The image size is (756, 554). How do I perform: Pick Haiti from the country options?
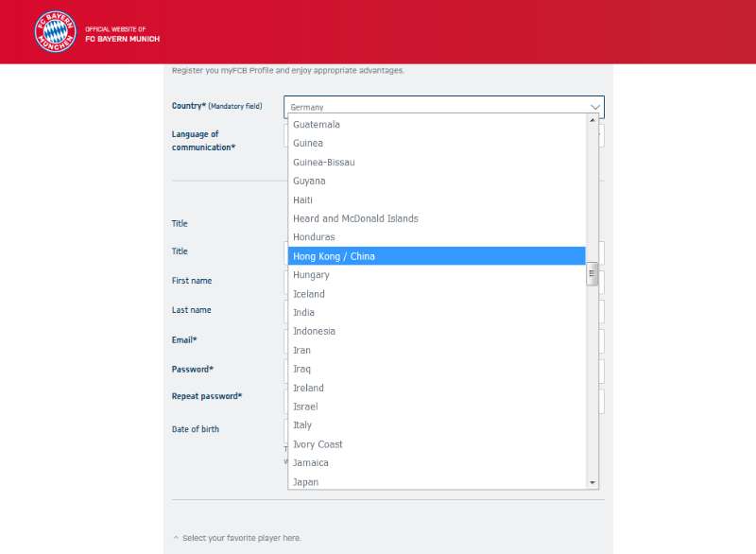click(437, 199)
